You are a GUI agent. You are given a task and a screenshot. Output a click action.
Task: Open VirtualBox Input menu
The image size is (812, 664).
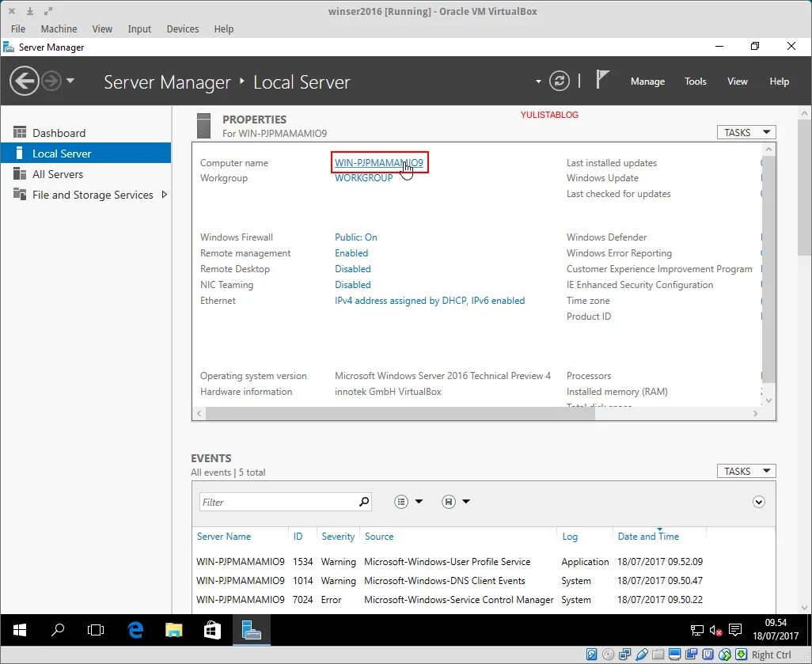(139, 29)
